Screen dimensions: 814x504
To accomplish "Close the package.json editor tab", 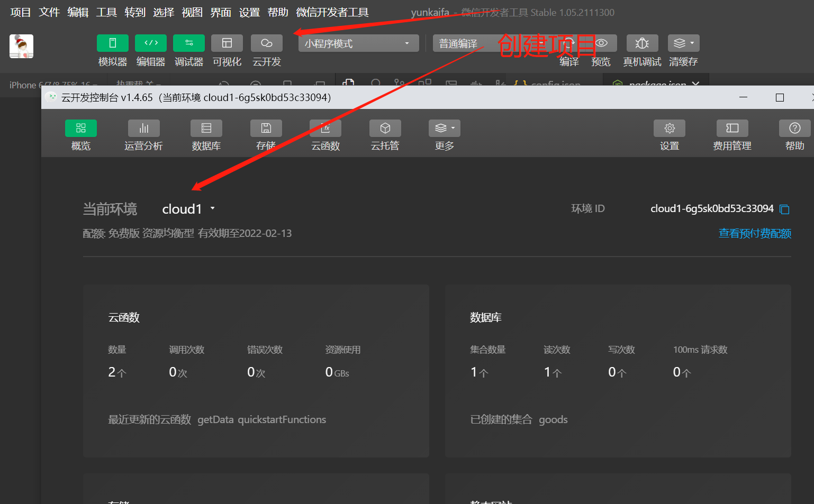I will tap(695, 84).
